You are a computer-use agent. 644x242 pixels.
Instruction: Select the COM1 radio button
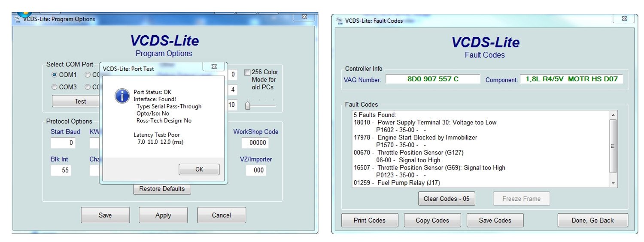point(55,75)
